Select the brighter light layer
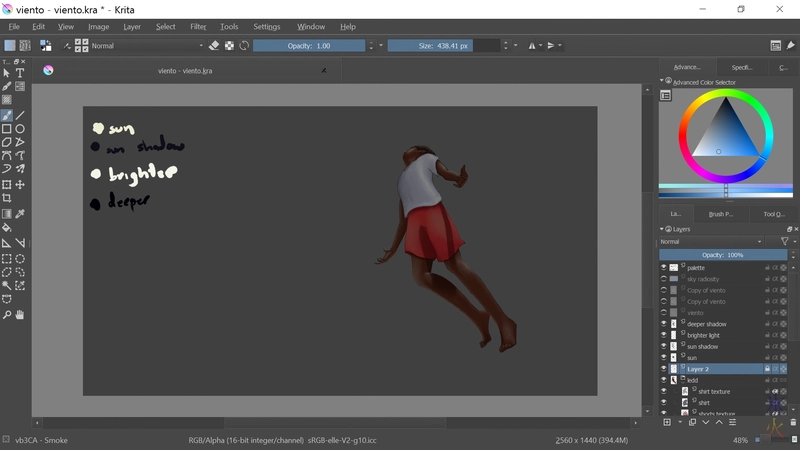 coord(704,335)
